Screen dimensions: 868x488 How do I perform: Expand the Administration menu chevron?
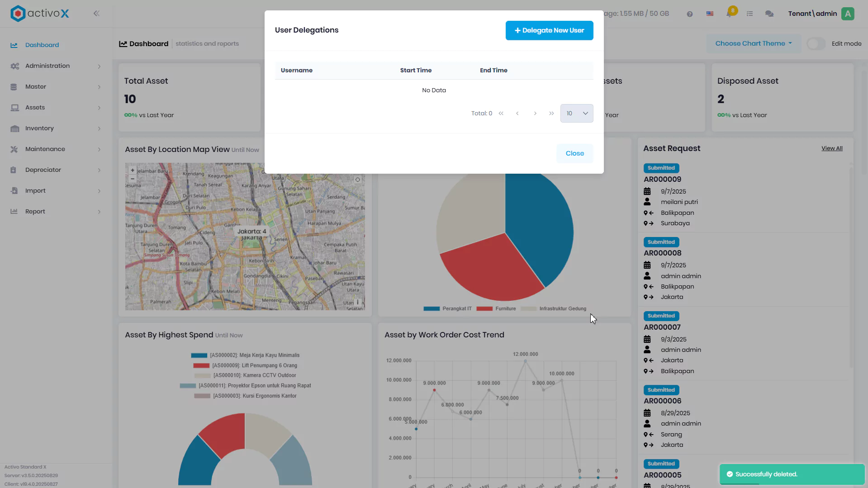[99, 66]
